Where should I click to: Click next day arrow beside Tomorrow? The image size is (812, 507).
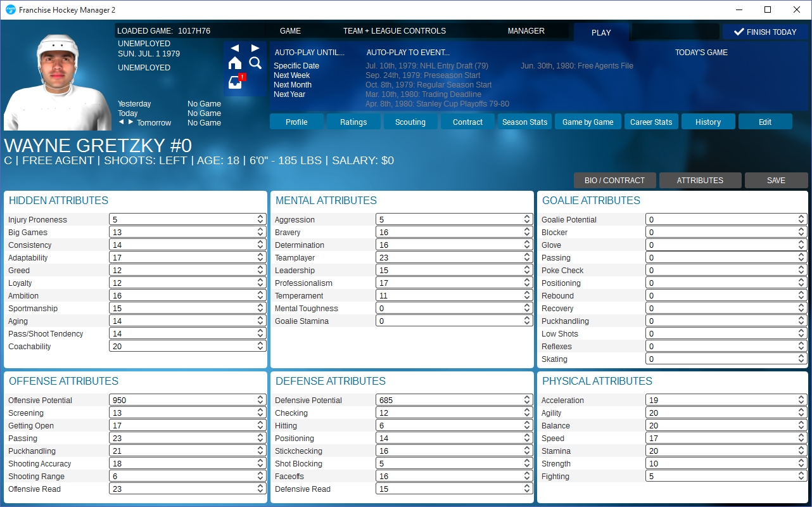pos(131,122)
